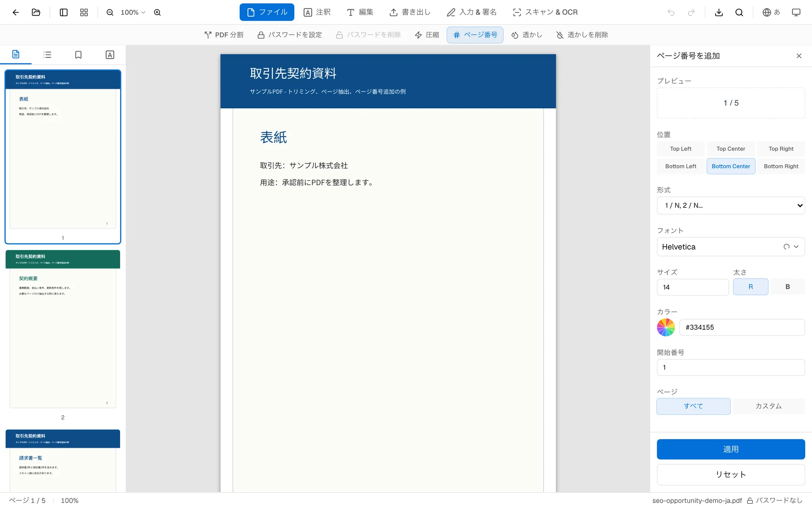
Task: Click パスワードを設定 tool
Action: [x=290, y=35]
